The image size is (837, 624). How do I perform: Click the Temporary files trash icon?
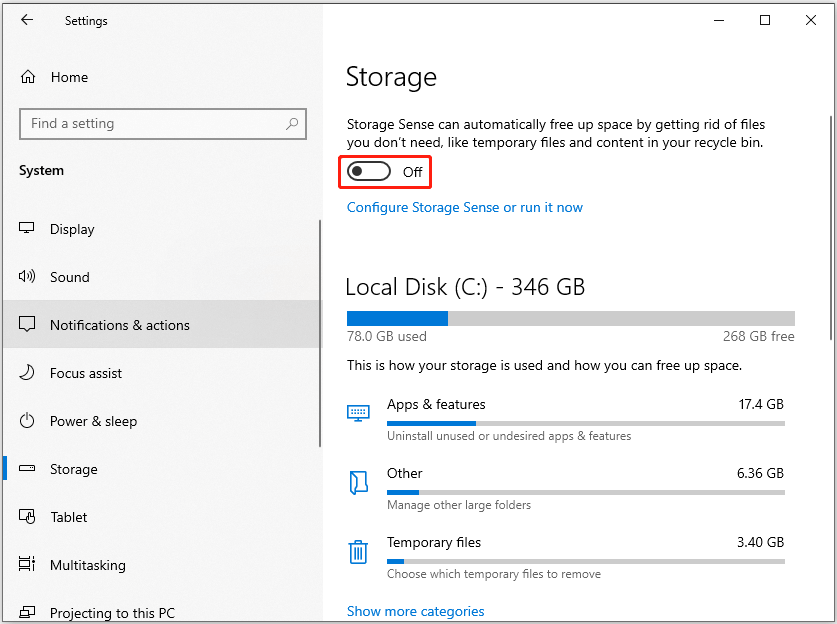pos(358,551)
